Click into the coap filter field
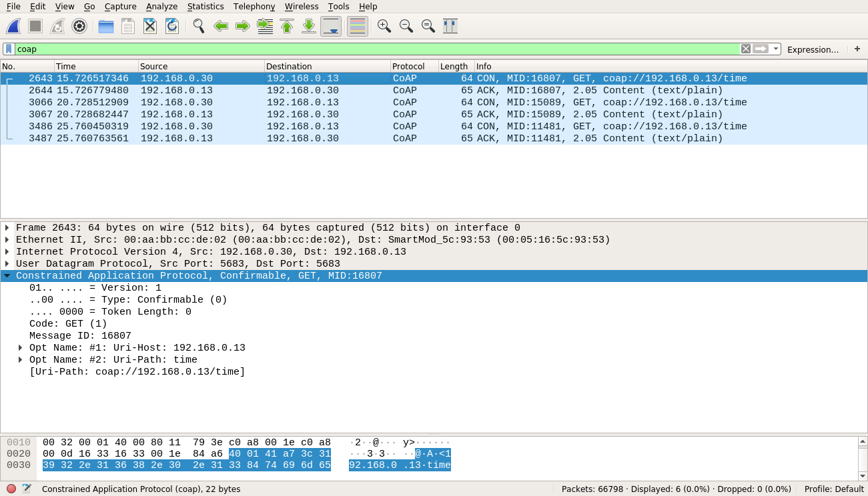The width and height of the screenshot is (868, 496). coord(377,49)
